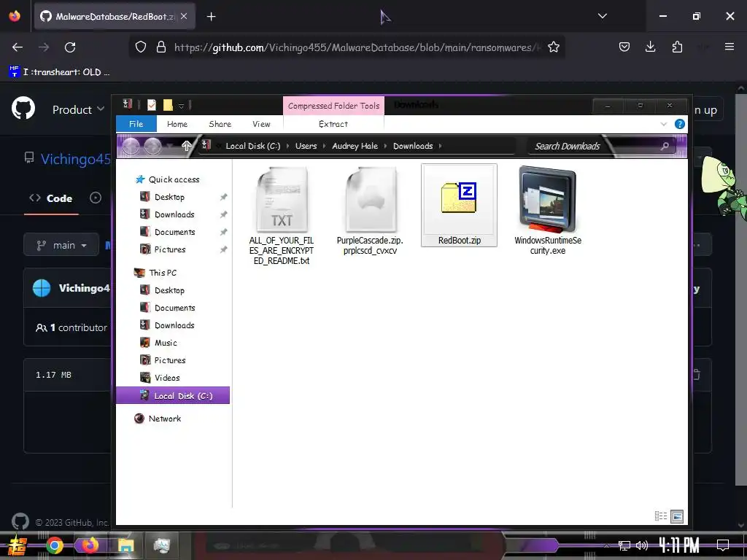Select Local Disk (C:) in navigation pane
747x560 pixels.
click(173, 396)
